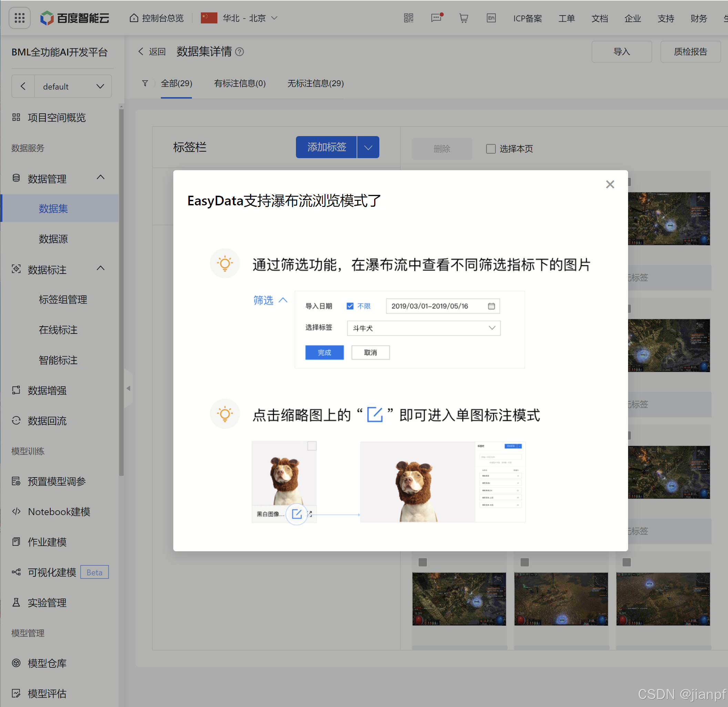Switch to the 无标注信息(29) tab
Viewport: 728px width, 707px height.
(x=315, y=83)
